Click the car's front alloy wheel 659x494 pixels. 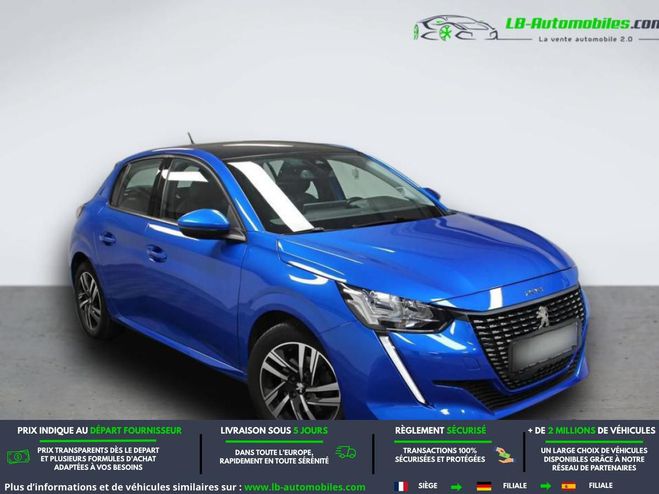tap(299, 381)
